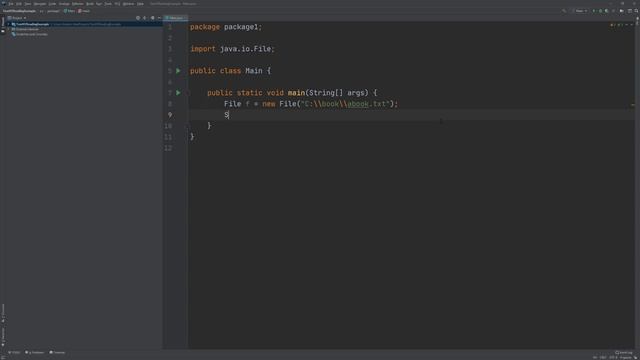Run the Main class from gutter arrow
This screenshot has width=640, height=360.
point(178,71)
